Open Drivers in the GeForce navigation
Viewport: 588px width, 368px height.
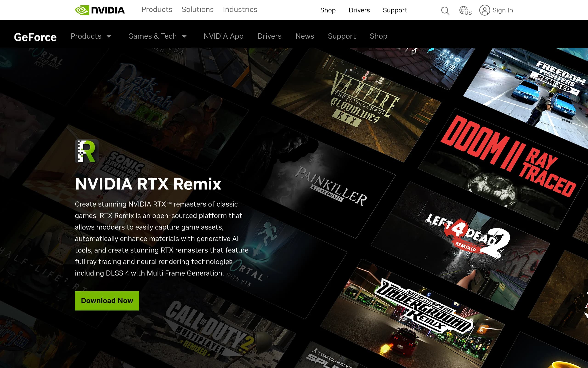269,36
